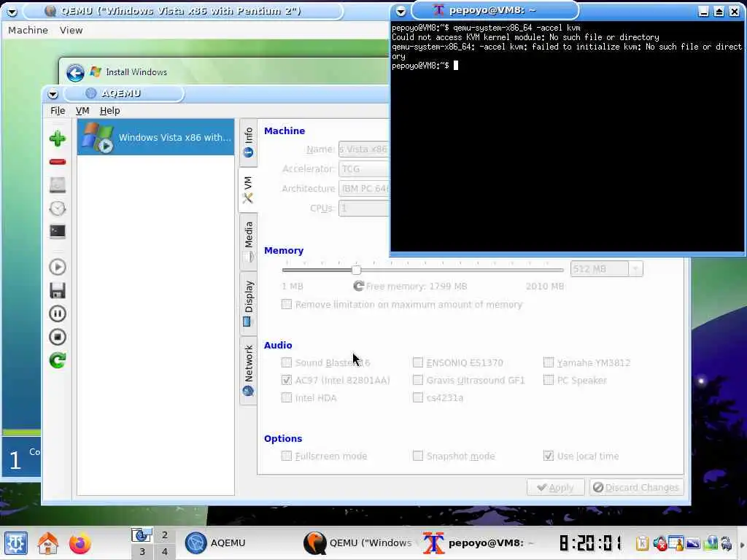Screen dimensions: 747x560
Task: Click the window with padlock tray icon
Action: point(676,542)
